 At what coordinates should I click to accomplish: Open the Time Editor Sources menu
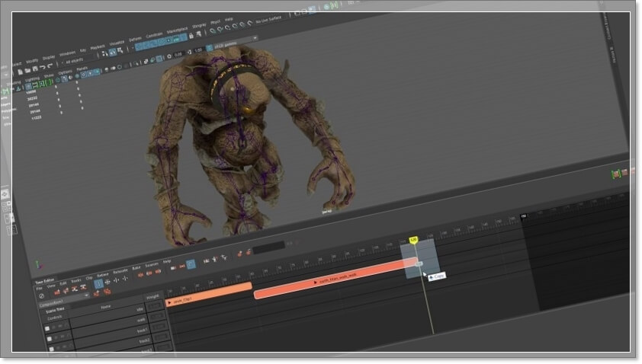click(x=152, y=264)
